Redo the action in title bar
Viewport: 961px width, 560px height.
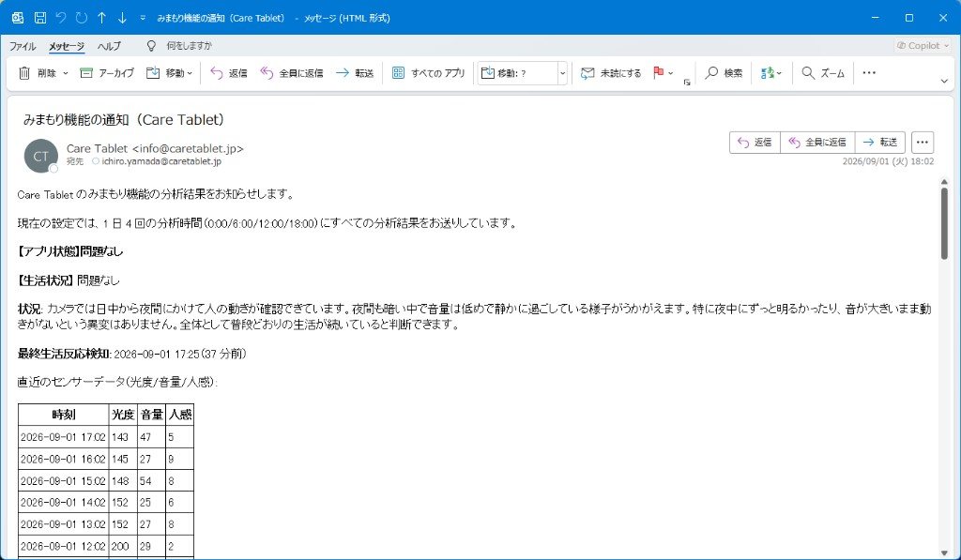click(81, 18)
